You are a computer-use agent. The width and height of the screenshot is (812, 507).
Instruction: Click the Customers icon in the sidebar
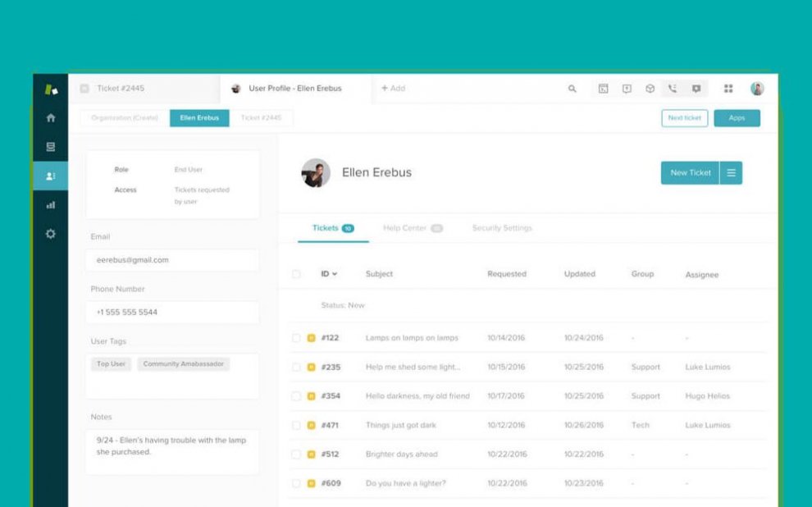tap(51, 176)
